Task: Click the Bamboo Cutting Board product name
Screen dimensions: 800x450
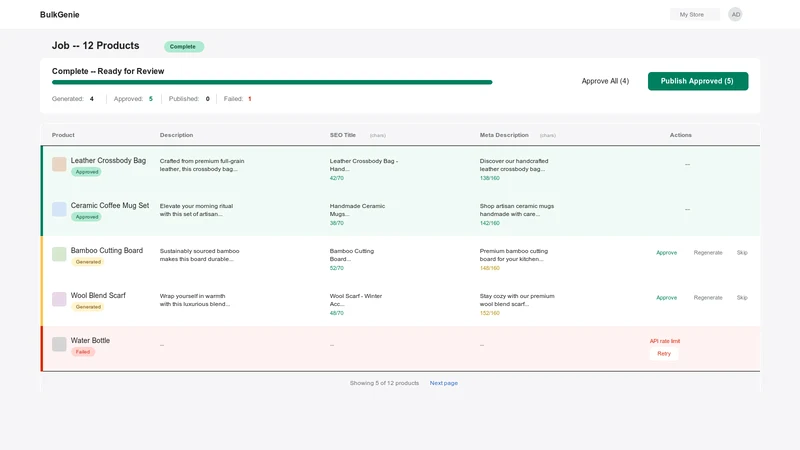Action: 107,250
